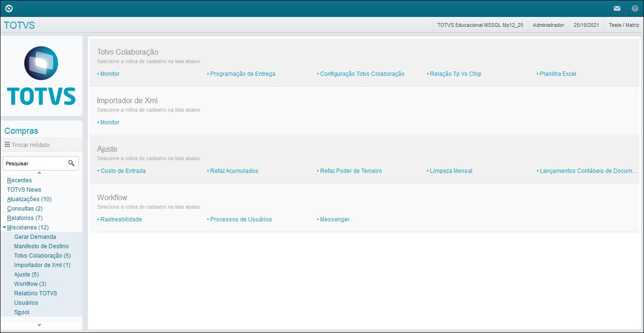This screenshot has height=333, width=644.
Task: Open Recentes in sidebar
Action: [19, 180]
